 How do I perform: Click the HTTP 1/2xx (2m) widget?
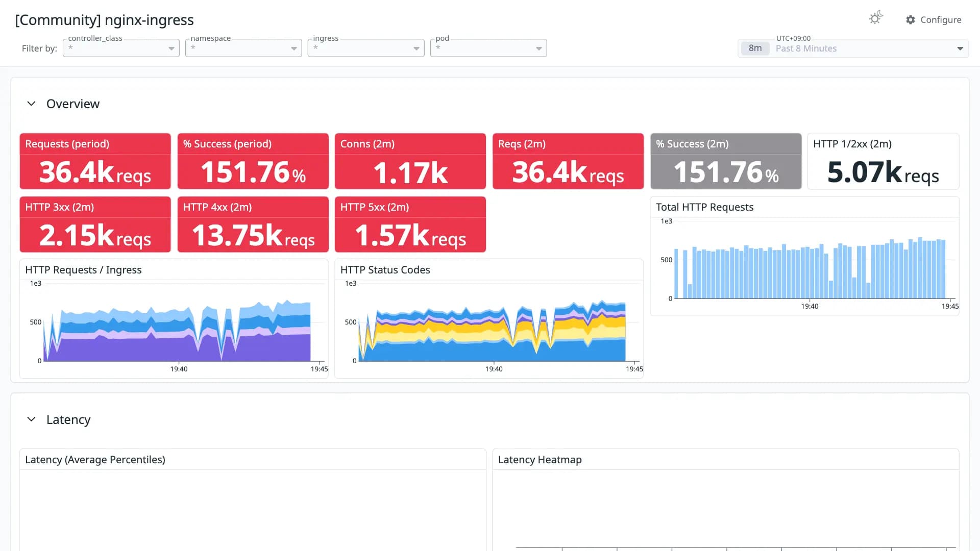point(883,161)
